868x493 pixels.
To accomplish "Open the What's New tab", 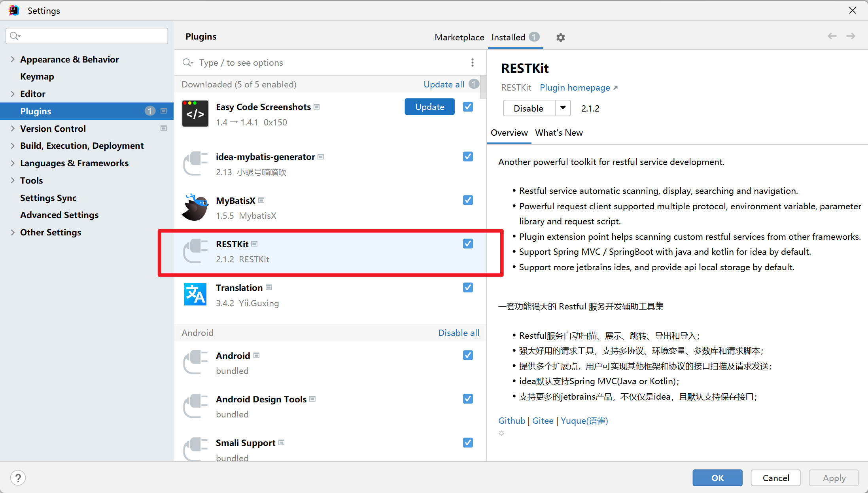I will click(559, 133).
